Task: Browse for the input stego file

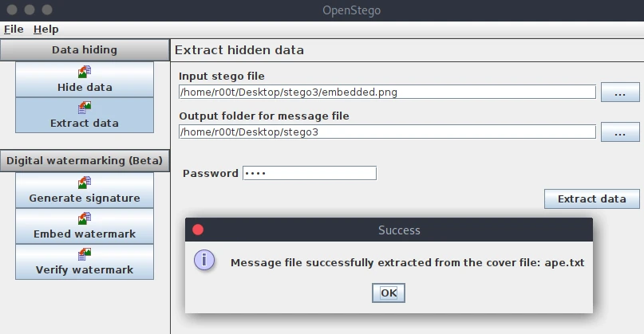Action: point(620,92)
